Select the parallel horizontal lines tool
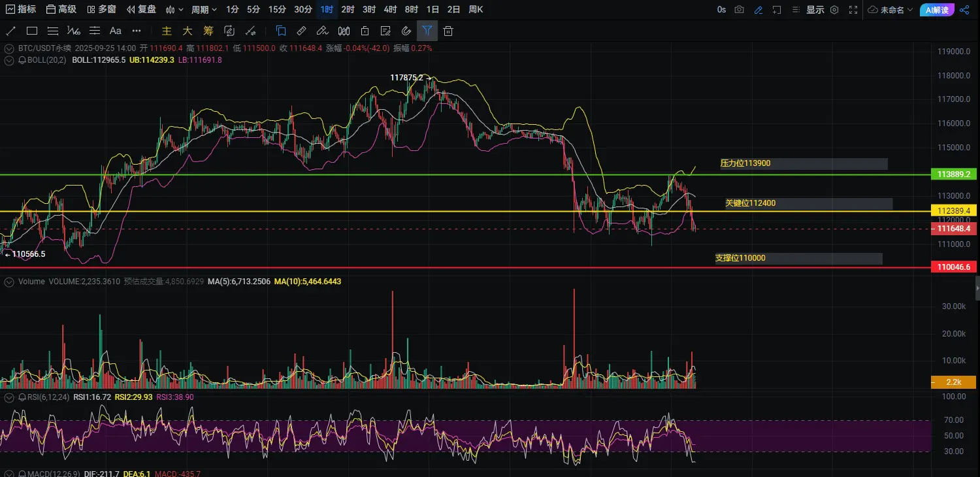 click(52, 31)
